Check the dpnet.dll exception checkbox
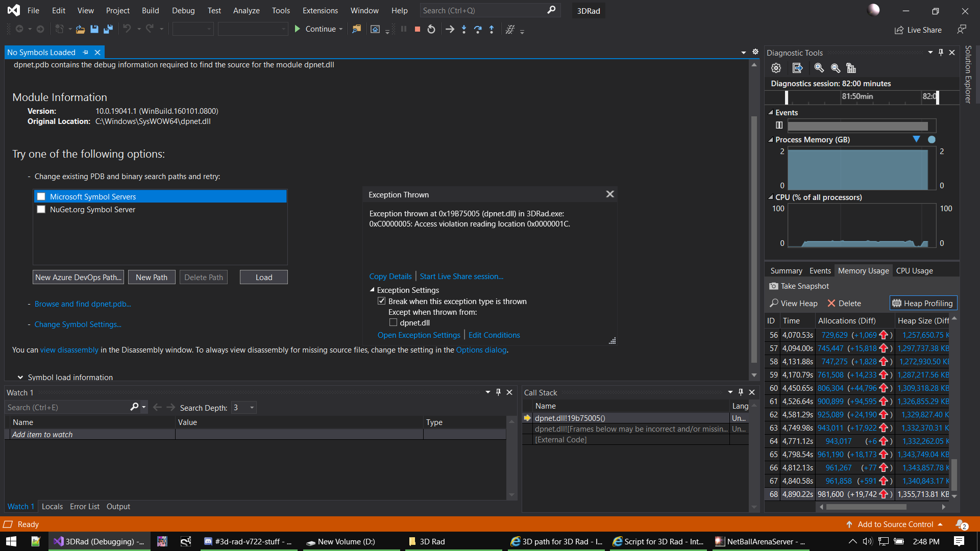Viewport: 980px width, 551px height. (x=393, y=322)
